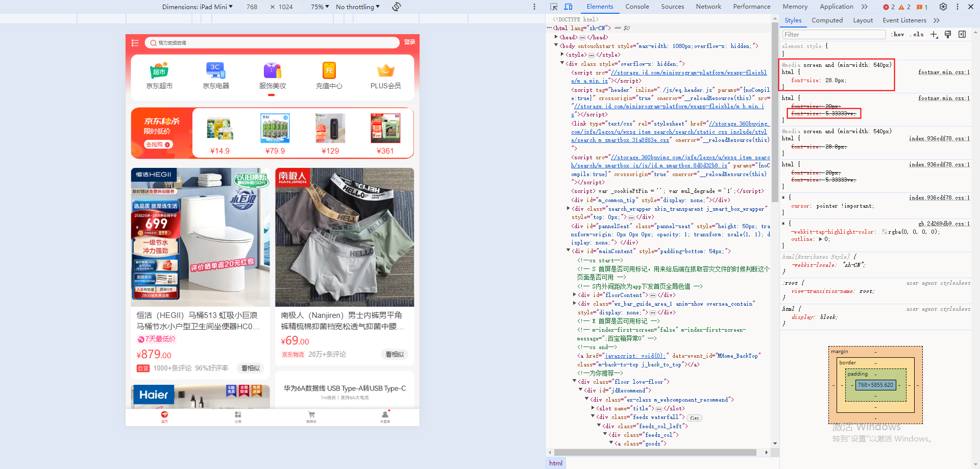Screen dimensions: 980x469
Task: Open device toolbar more options menu
Action: coord(534,7)
